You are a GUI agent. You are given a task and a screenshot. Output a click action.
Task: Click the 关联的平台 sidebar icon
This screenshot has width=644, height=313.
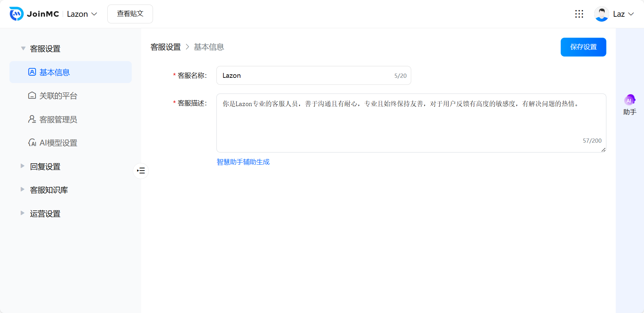click(32, 96)
